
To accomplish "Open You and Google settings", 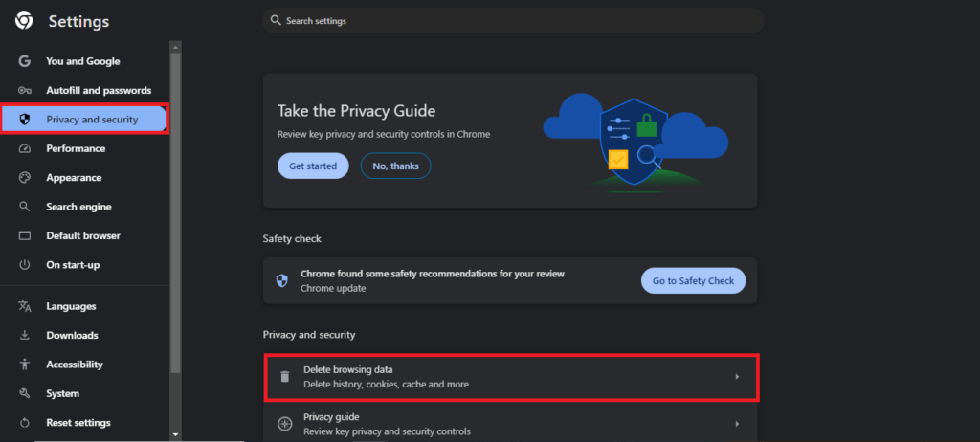I will point(85,61).
